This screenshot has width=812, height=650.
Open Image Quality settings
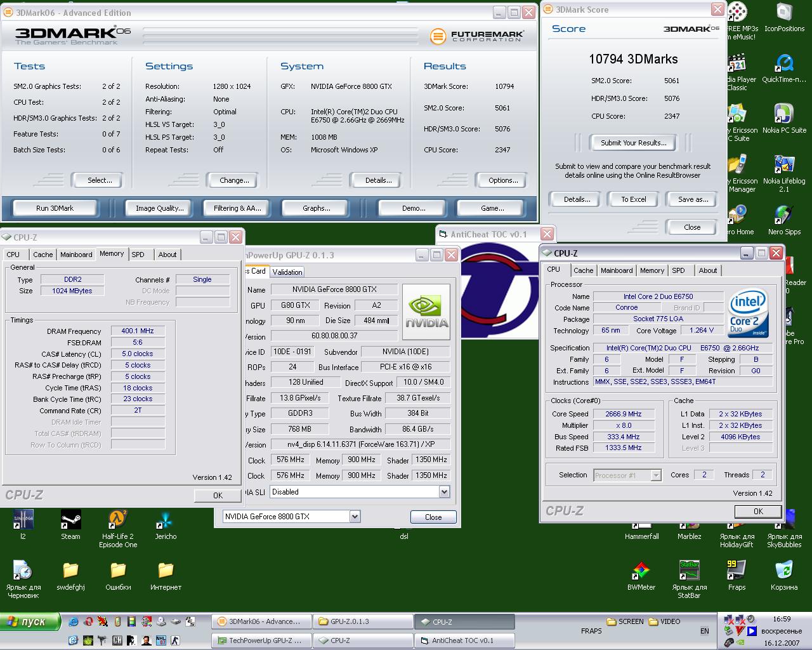click(x=160, y=208)
